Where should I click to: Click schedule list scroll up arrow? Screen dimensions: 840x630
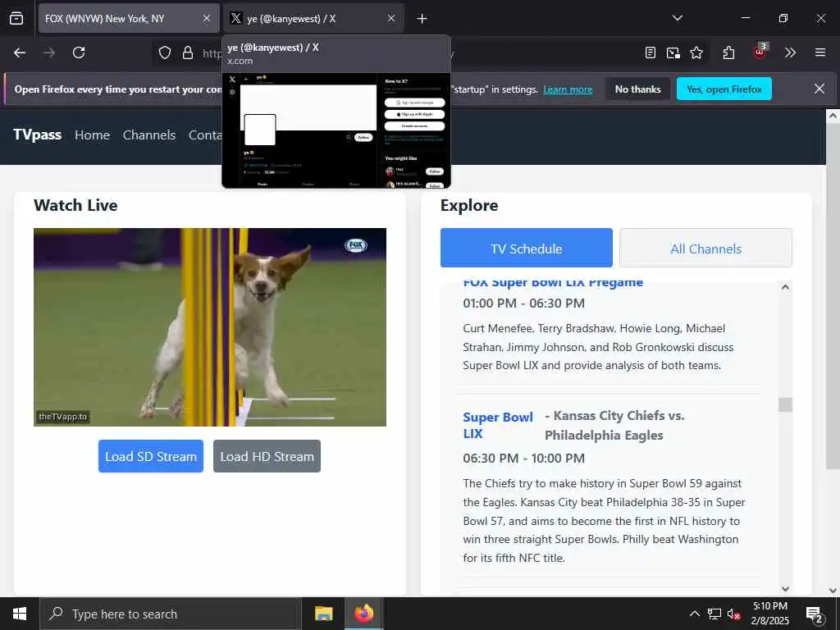[x=785, y=287]
